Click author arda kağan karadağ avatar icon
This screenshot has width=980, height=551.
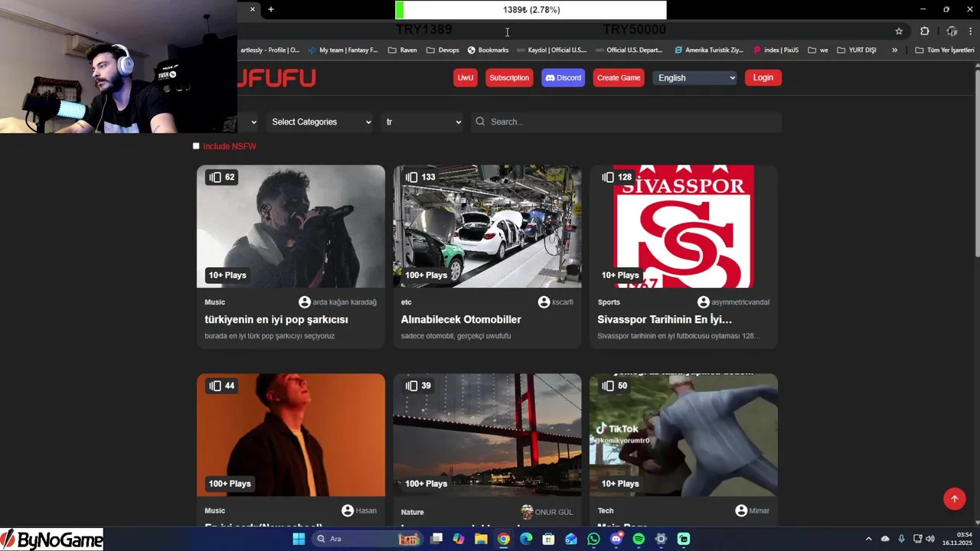pyautogui.click(x=305, y=302)
